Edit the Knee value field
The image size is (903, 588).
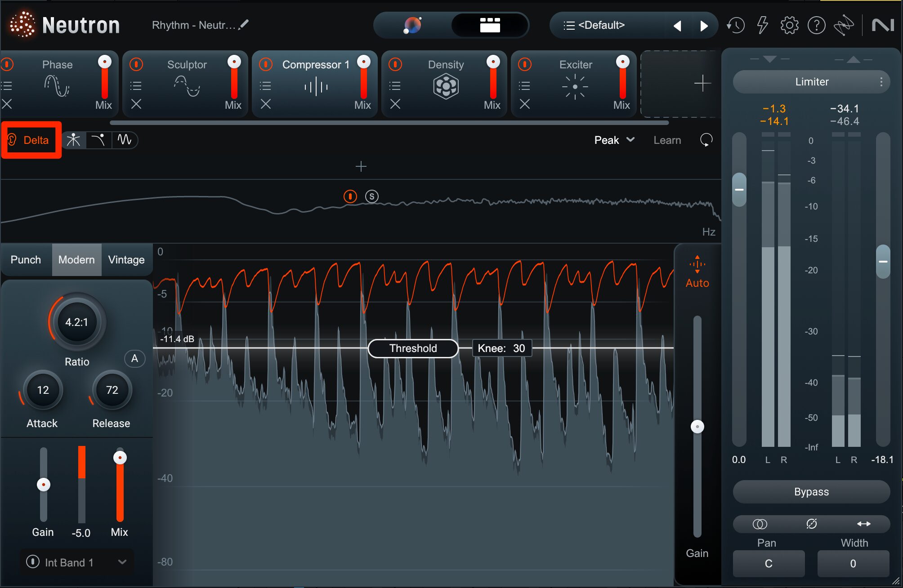coord(501,348)
